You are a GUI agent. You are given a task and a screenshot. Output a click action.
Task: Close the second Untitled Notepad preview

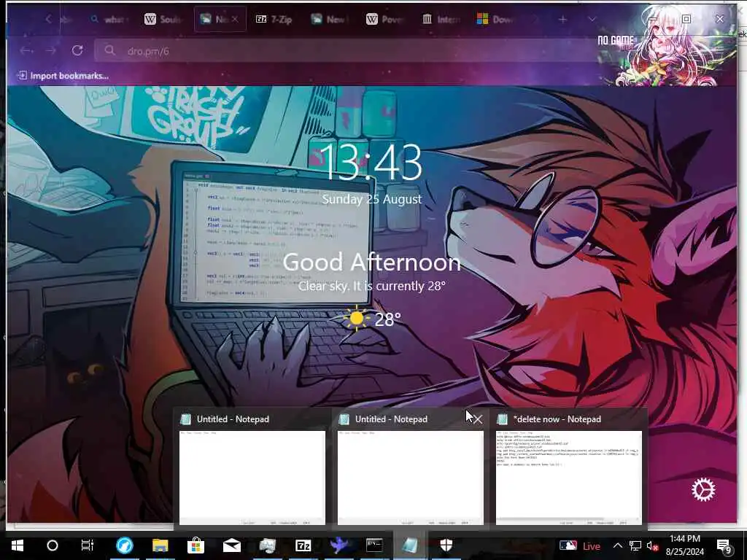click(x=477, y=419)
